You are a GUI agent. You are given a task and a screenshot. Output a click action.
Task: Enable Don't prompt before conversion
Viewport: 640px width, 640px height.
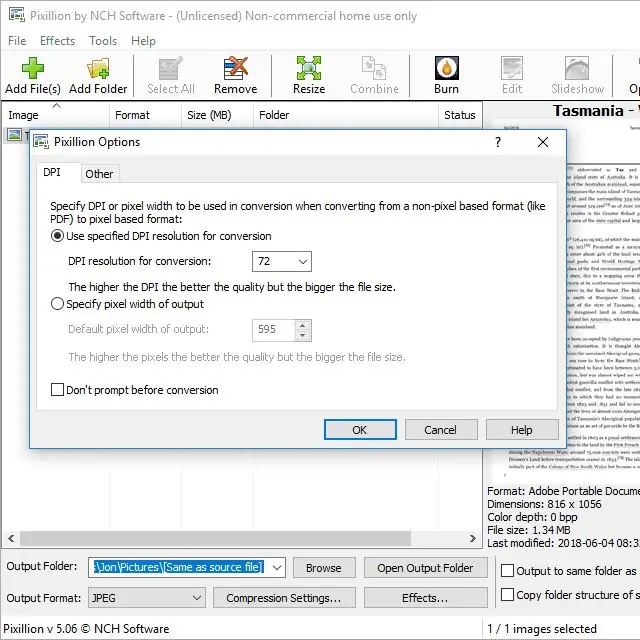point(58,389)
